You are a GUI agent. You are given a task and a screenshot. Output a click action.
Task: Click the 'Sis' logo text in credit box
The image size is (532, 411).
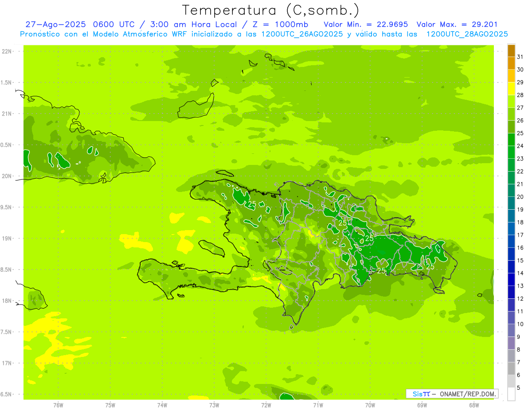click(417, 394)
